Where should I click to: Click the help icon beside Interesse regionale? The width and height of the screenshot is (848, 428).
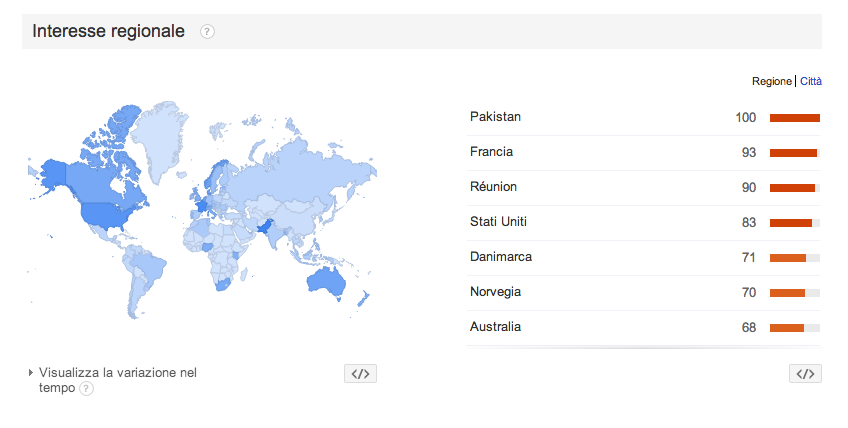pyautogui.click(x=207, y=32)
